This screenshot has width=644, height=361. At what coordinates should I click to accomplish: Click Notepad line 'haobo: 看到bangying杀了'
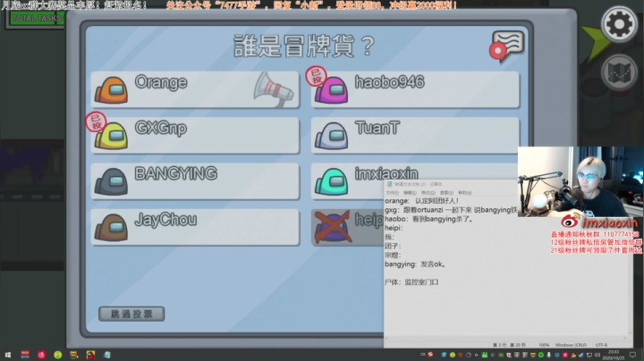(x=428, y=219)
